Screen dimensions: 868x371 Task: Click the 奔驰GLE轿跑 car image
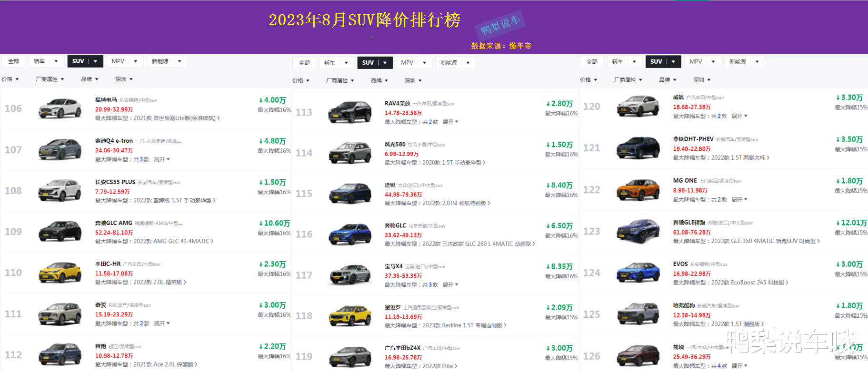(638, 231)
